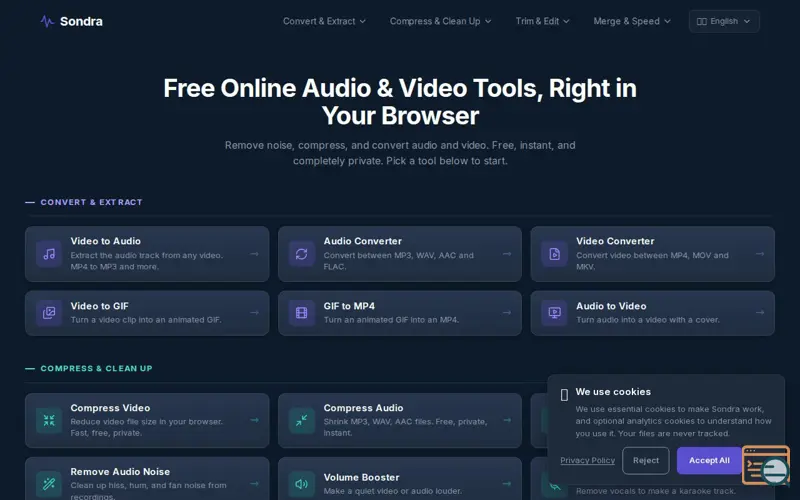This screenshot has width=800, height=500.
Task: Open the terminal widget in corner
Action: [x=766, y=465]
